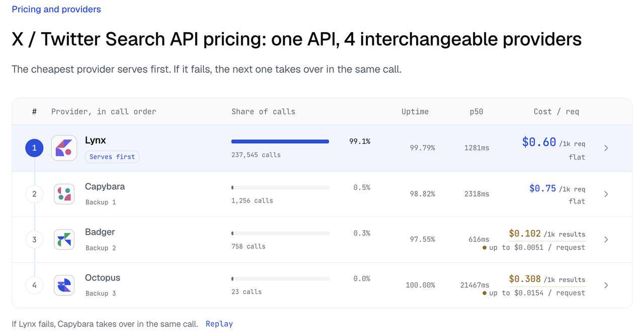Click the $0.308 price for Octopus
The image size is (644, 332).
[x=525, y=279]
